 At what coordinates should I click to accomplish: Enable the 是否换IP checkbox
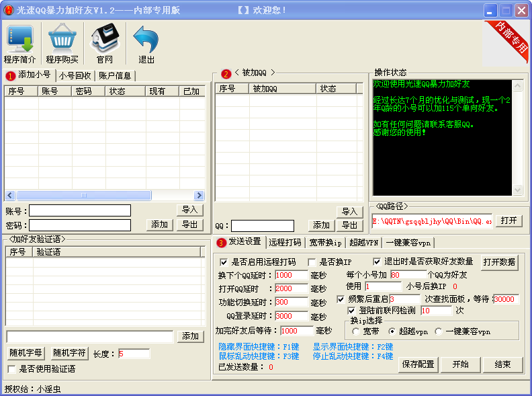tap(312, 262)
